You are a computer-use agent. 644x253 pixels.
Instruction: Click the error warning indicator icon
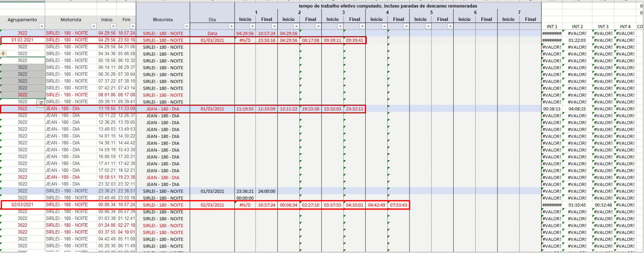[3, 54]
